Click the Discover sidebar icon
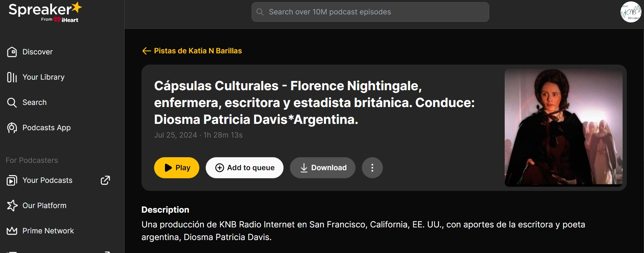This screenshot has height=253, width=644. coord(12,52)
